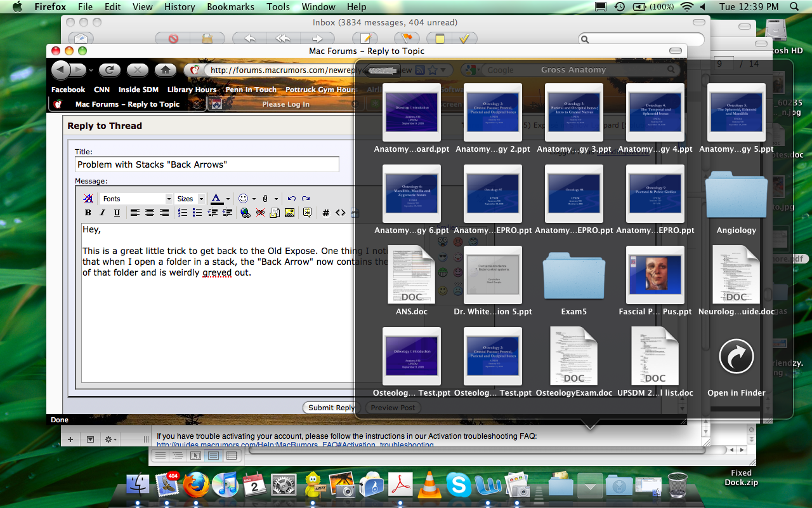Click the Remove Link icon
Screen dimensions: 812x508
tap(260, 213)
